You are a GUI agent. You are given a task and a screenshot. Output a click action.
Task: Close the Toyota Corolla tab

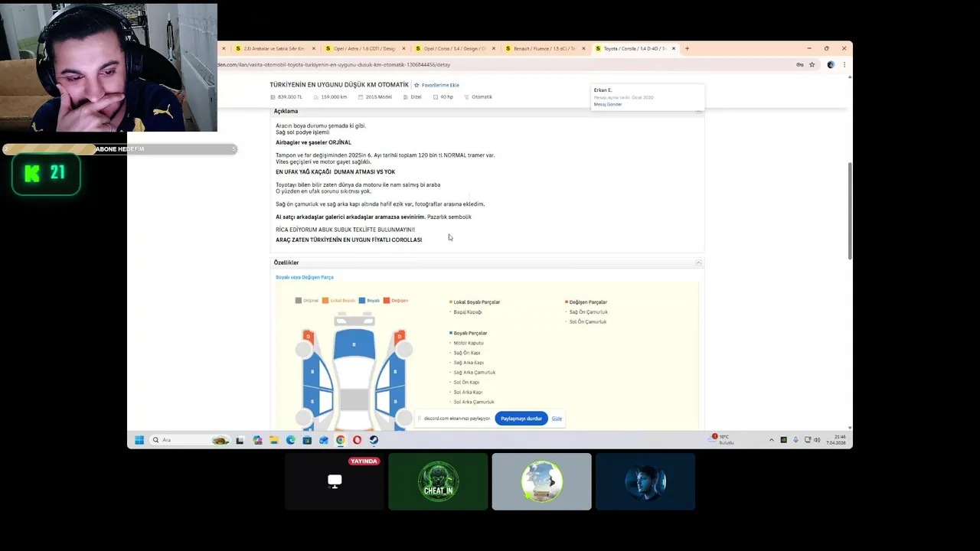pos(673,48)
